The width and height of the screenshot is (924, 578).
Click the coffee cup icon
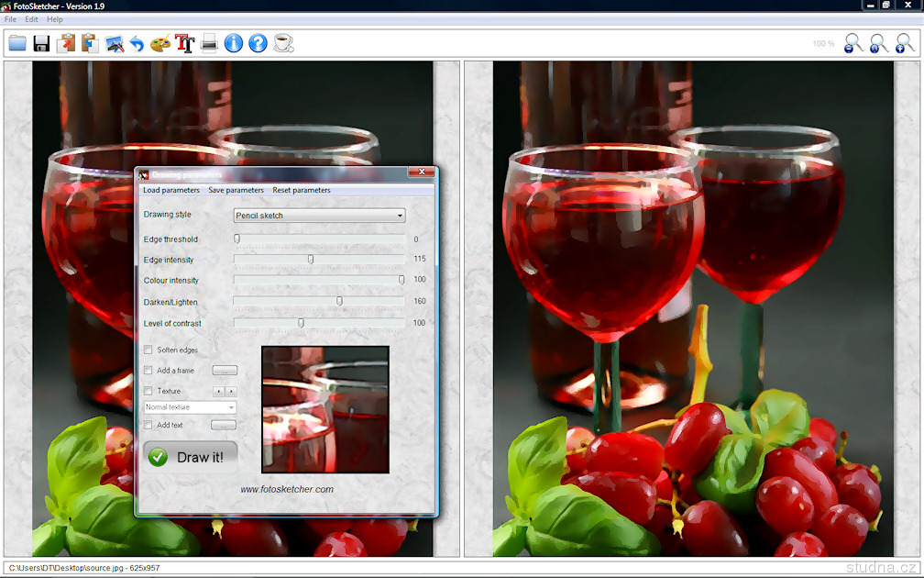pyautogui.click(x=283, y=43)
